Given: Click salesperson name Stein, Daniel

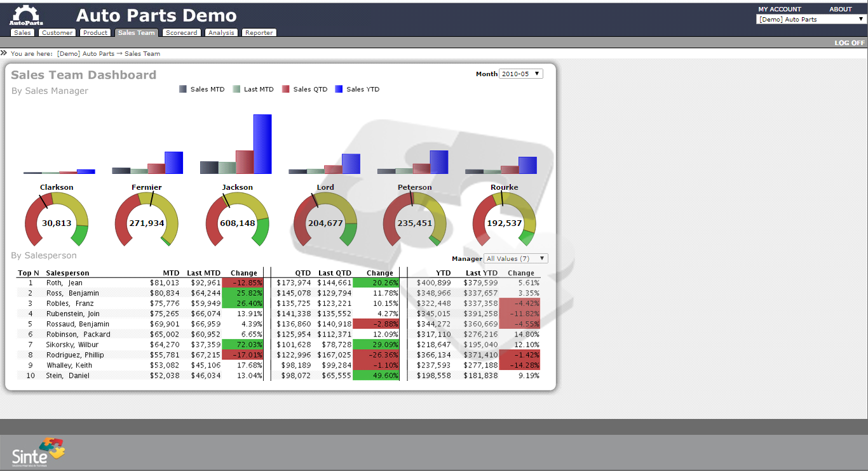Looking at the screenshot, I should pyautogui.click(x=67, y=376).
